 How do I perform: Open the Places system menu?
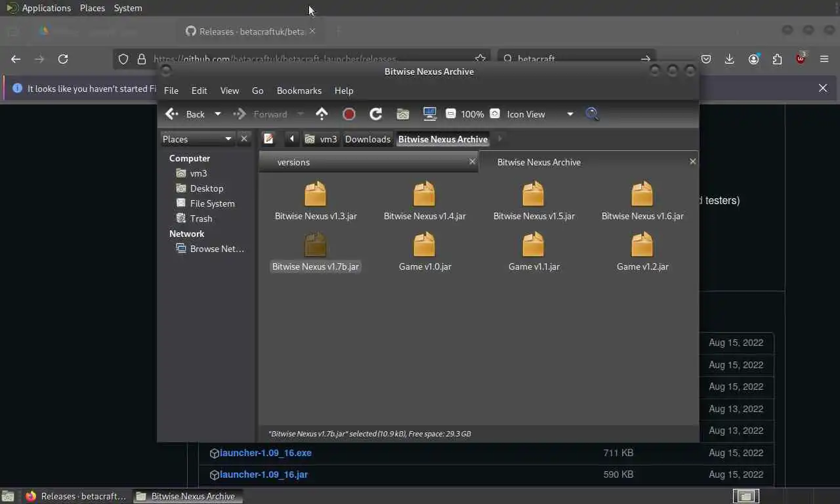[93, 8]
